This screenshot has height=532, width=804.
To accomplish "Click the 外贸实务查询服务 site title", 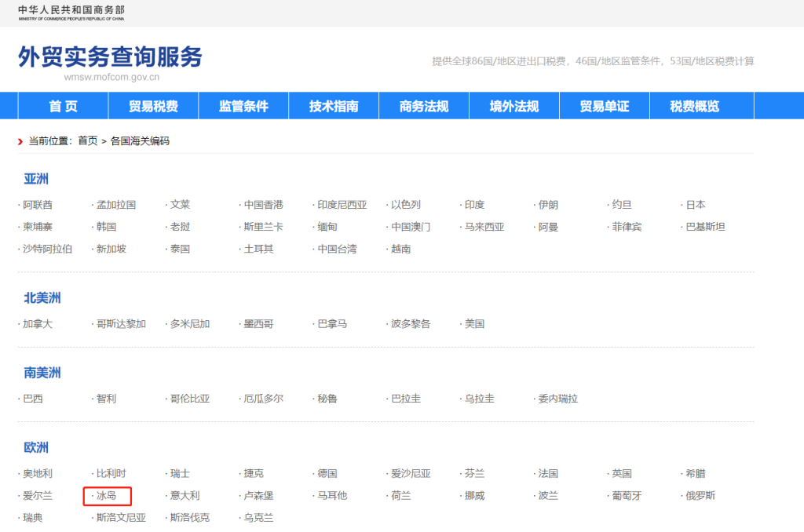I will click(110, 56).
